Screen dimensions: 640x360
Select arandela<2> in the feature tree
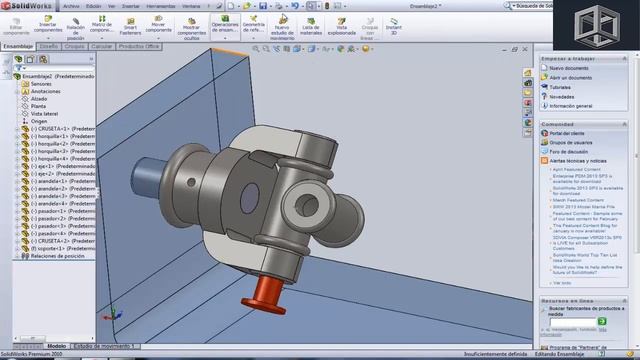point(58,189)
